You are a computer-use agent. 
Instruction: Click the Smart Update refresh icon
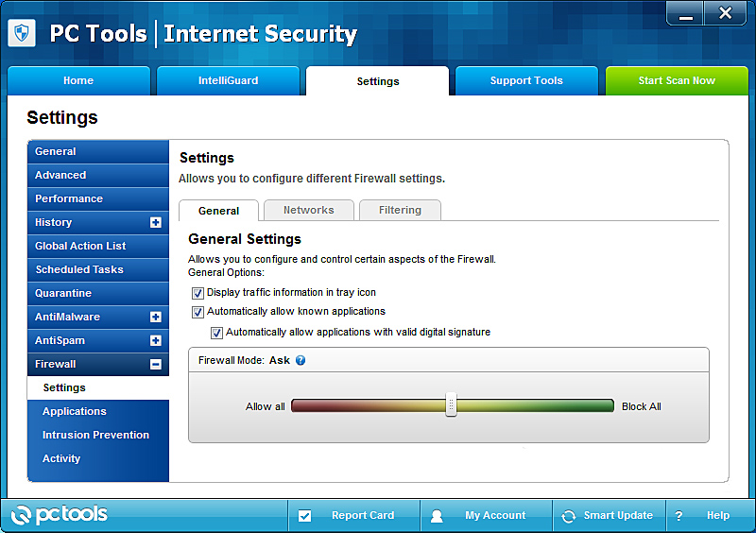coord(569,516)
